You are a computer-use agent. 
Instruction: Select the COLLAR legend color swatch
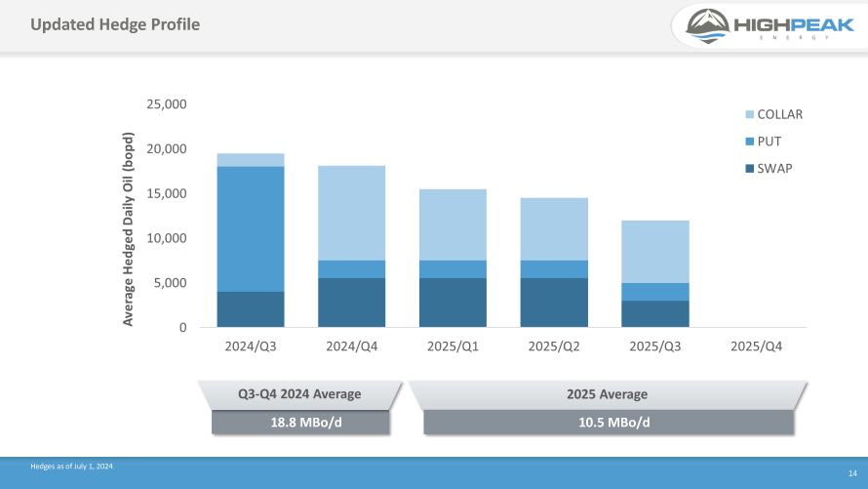(x=747, y=114)
